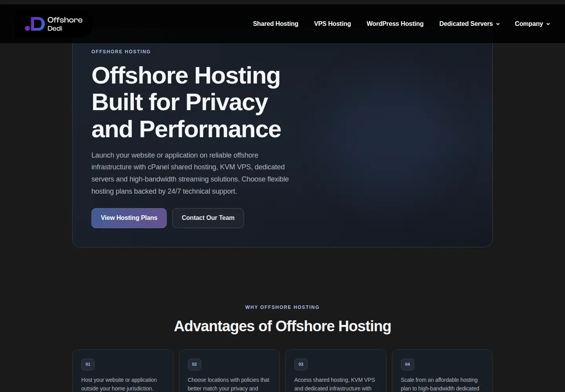Click the 'Host your website or application' card text
Image resolution: width=565 pixels, height=392 pixels.
coord(119,384)
